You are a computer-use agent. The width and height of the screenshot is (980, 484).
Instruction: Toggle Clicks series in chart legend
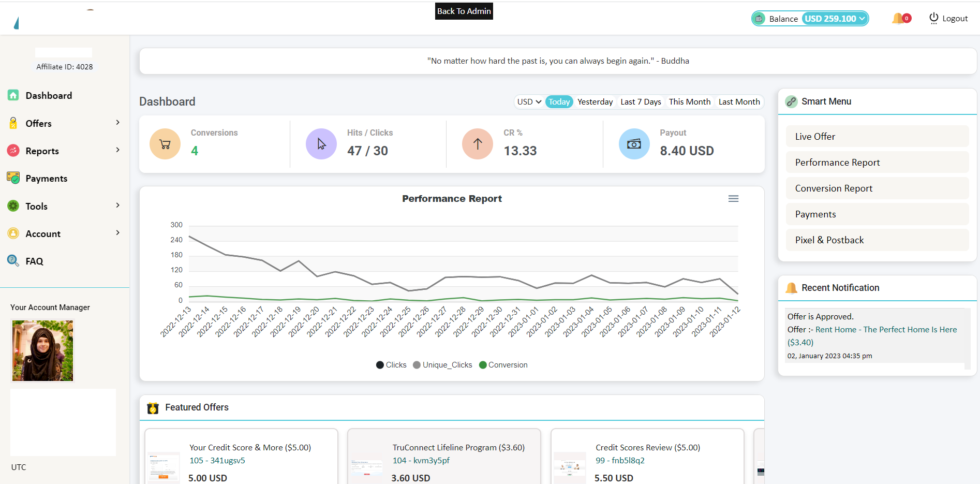point(391,365)
